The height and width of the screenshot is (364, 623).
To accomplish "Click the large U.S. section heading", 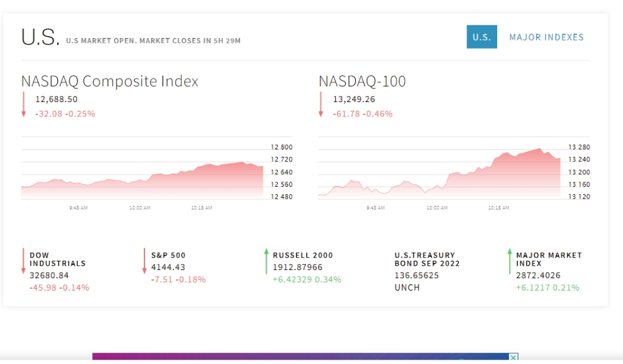I will coord(40,37).
